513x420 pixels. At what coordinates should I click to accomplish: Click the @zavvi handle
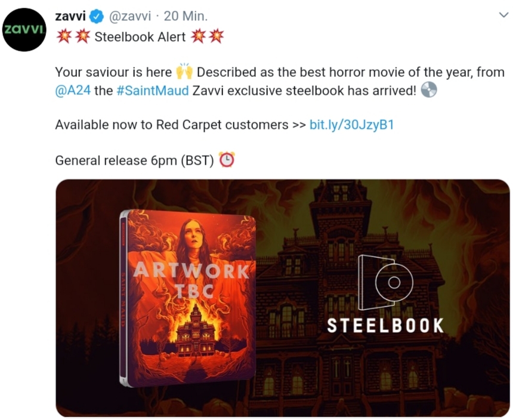point(129,16)
